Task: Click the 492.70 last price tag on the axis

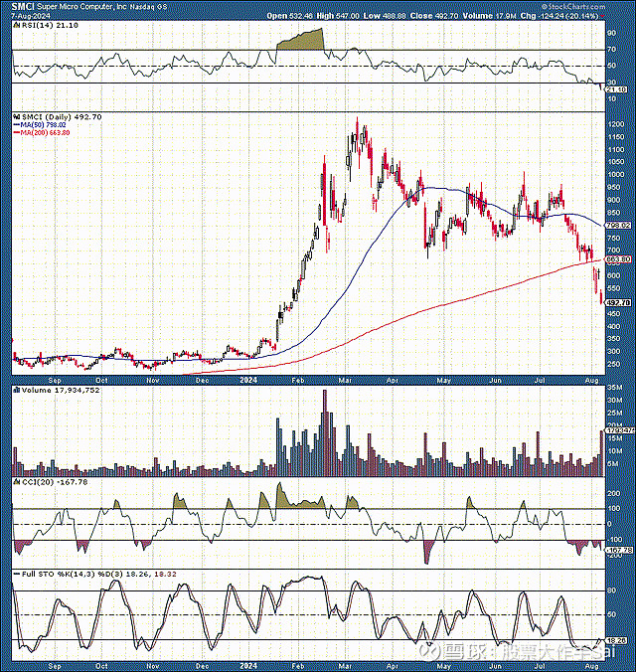Action: 619,302
